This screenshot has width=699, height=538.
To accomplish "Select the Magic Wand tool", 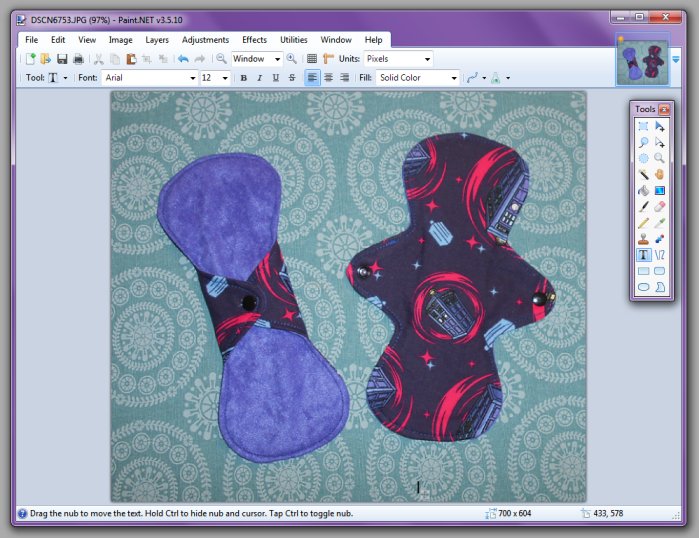I will click(643, 175).
